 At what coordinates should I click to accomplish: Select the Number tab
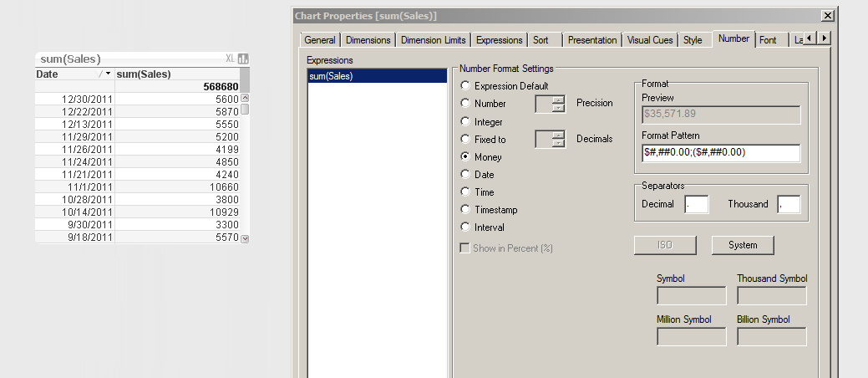734,38
